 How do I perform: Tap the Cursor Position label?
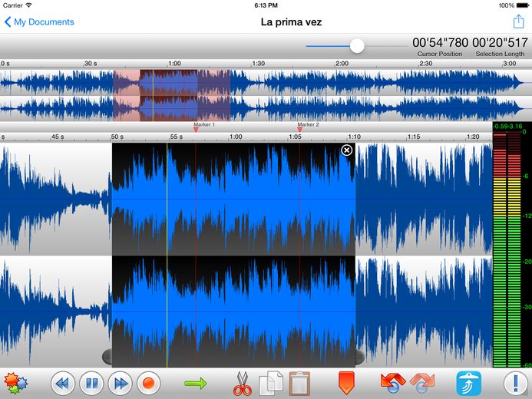click(x=440, y=54)
